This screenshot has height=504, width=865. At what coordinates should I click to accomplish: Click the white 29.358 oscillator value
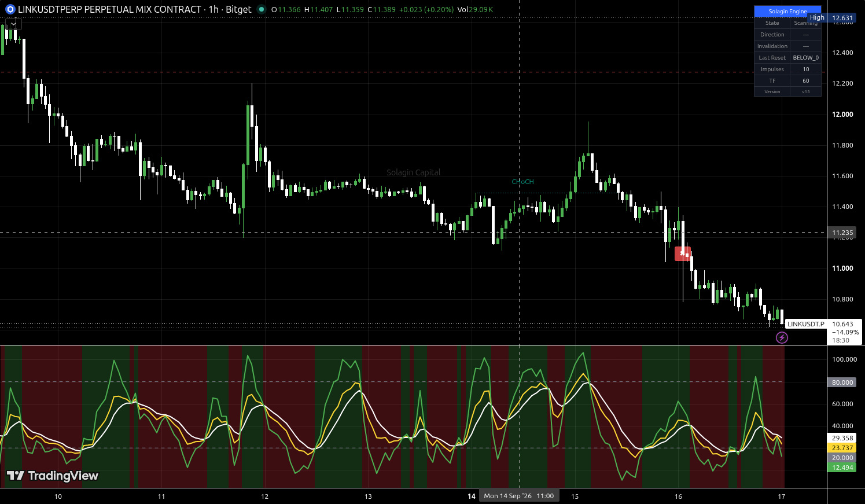[x=842, y=438]
